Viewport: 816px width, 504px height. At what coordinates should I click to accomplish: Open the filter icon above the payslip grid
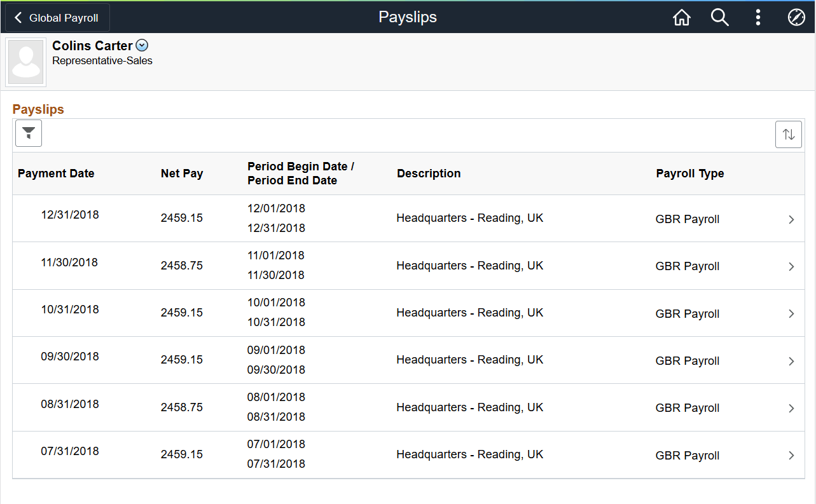point(28,133)
